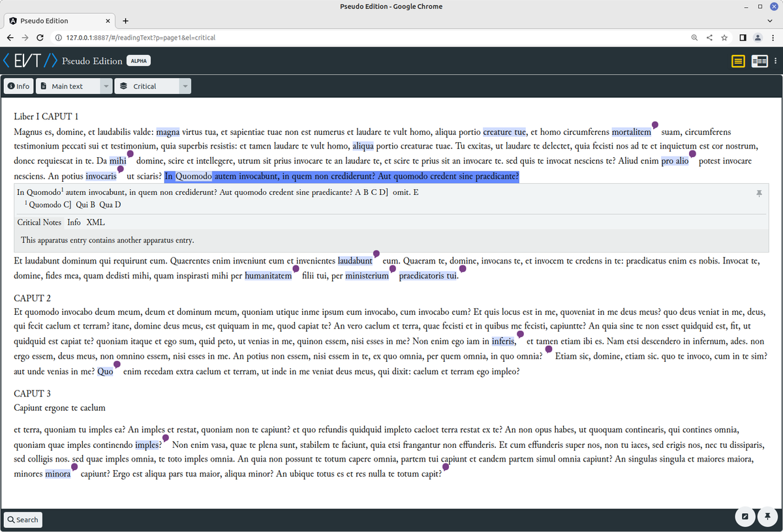
Task: Toggle apparatus for reading 'pro alio'
Action: (x=675, y=161)
